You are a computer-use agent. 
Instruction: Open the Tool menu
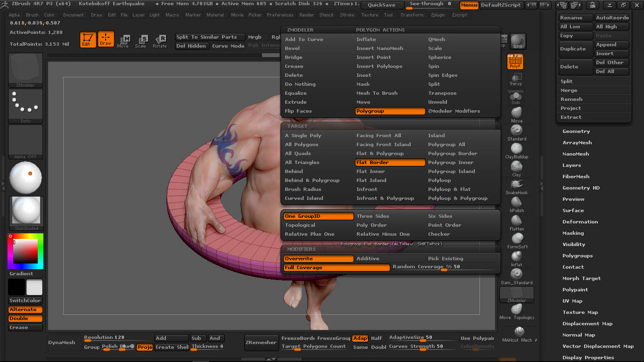tap(388, 15)
